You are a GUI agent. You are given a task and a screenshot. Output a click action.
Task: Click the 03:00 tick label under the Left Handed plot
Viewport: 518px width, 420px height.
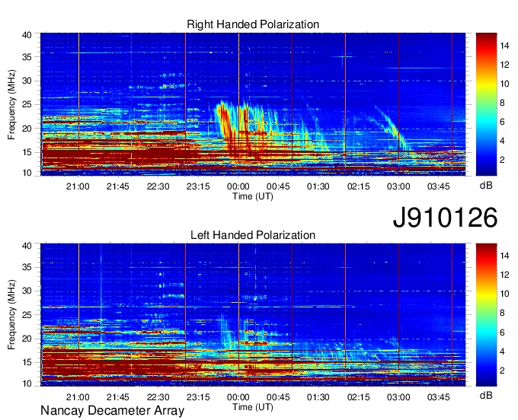pyautogui.click(x=398, y=397)
